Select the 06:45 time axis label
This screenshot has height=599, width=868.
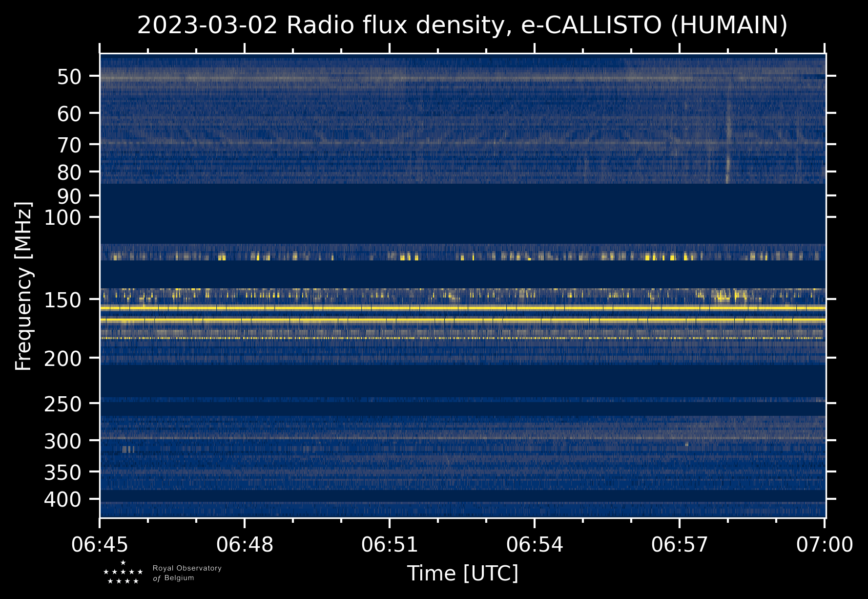[100, 545]
